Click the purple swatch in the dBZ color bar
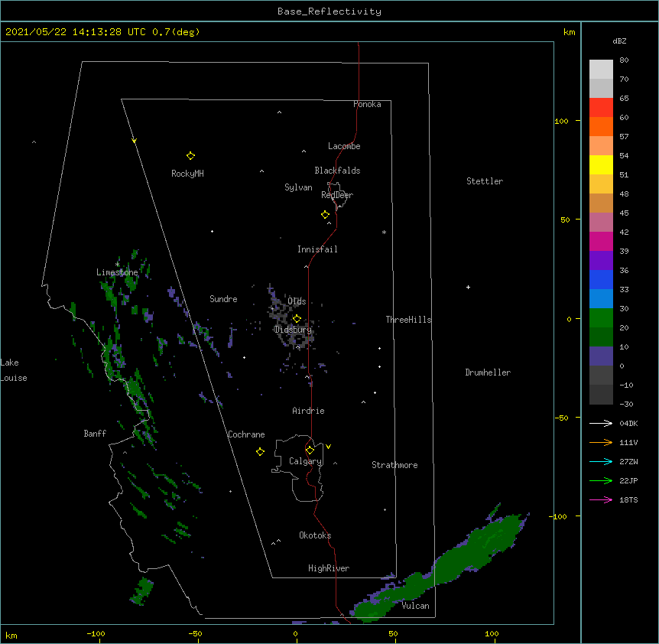Image resolution: width=659 pixels, height=644 pixels. pyautogui.click(x=601, y=261)
